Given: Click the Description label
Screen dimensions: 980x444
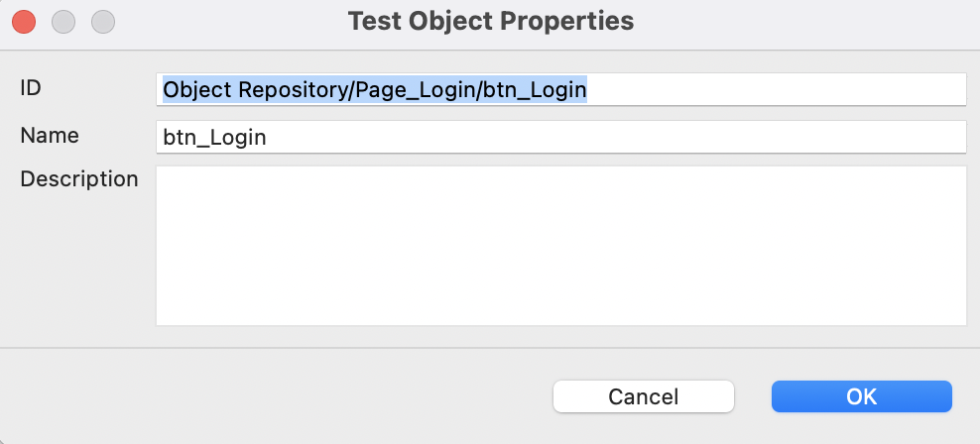Looking at the screenshot, I should click(79, 179).
